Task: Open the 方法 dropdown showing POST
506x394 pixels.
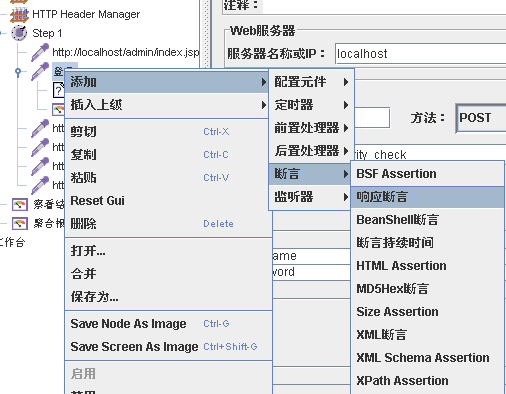Action: tap(481, 118)
